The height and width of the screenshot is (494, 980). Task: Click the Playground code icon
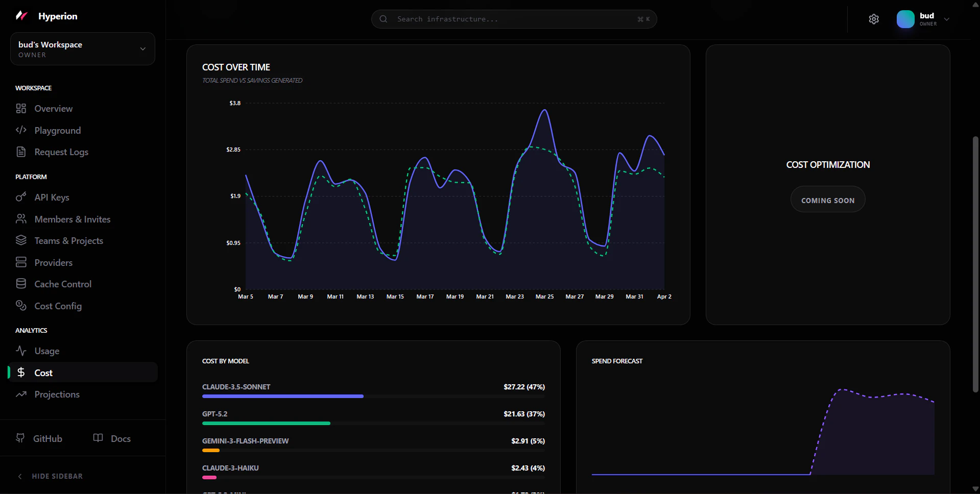(21, 130)
